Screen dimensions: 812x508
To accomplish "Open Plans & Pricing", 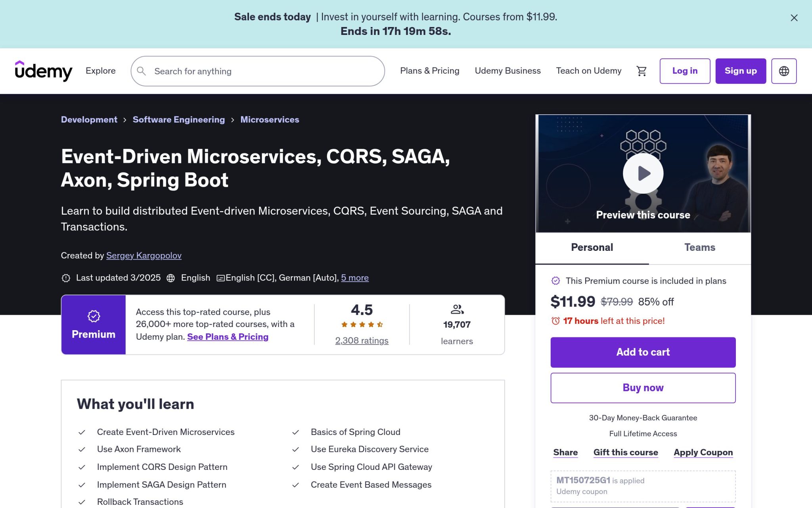I will click(429, 71).
